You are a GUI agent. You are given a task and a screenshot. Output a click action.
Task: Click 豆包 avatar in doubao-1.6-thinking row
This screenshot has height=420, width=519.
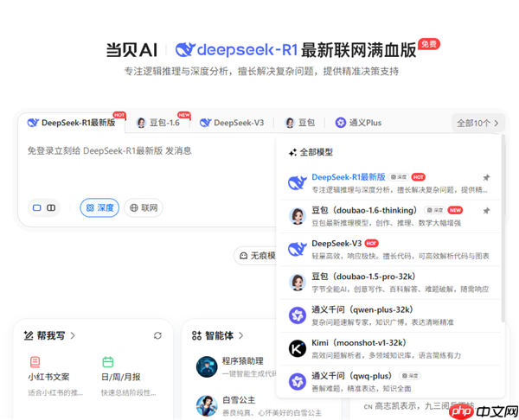[x=298, y=216]
